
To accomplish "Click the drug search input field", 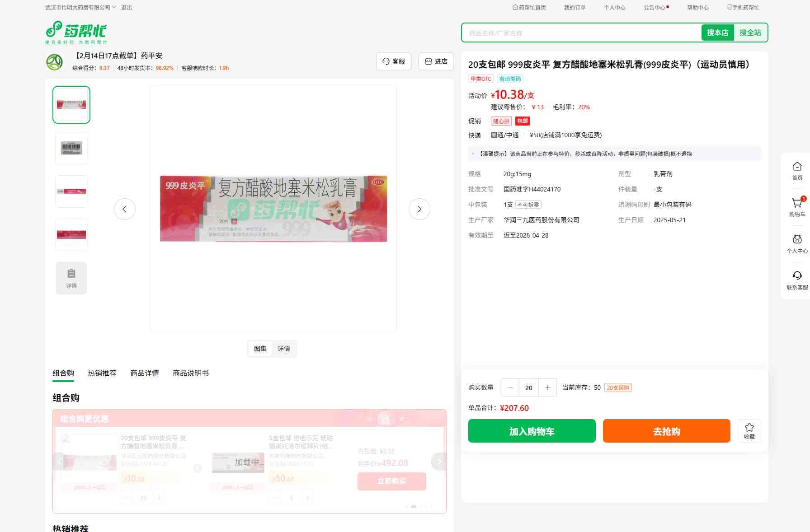I will pyautogui.click(x=581, y=33).
